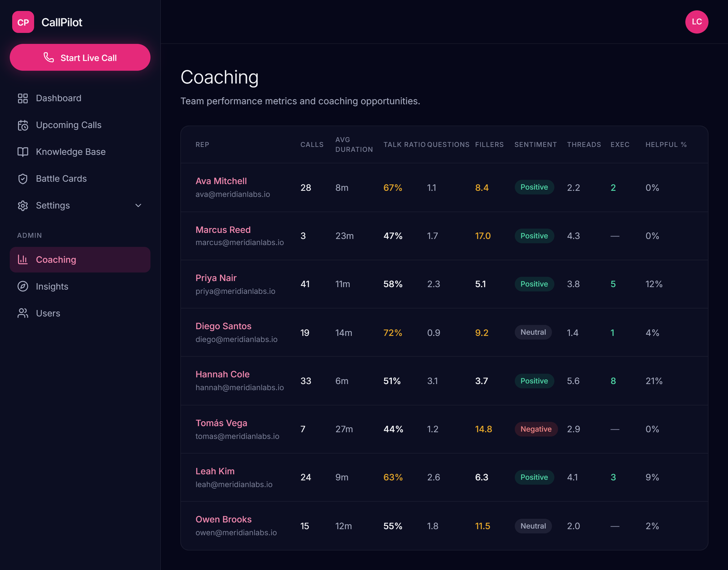
Task: Click the QUESTIONS column header
Action: click(448, 145)
